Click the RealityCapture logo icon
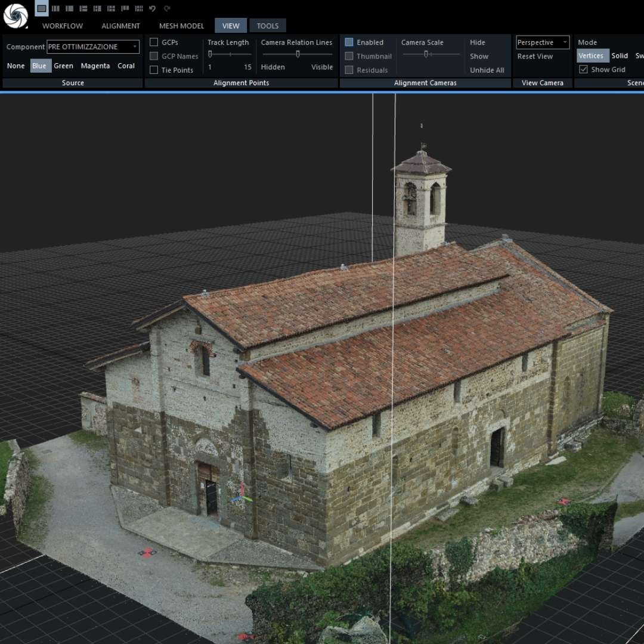The image size is (644, 644). pos(15,15)
